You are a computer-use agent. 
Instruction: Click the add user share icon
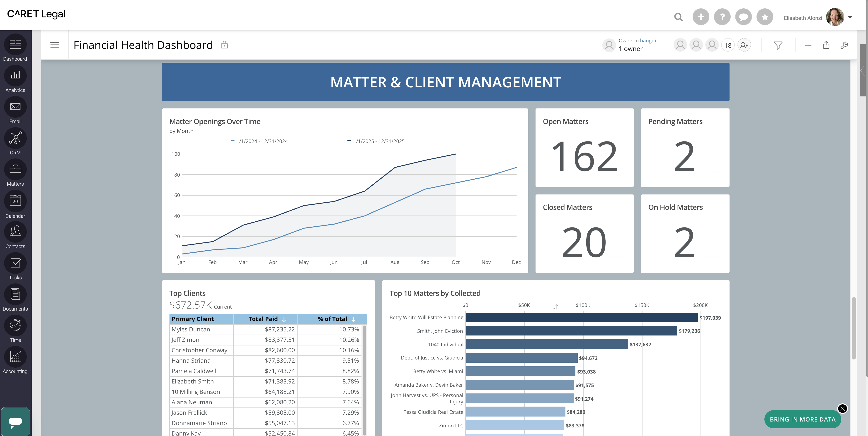744,45
